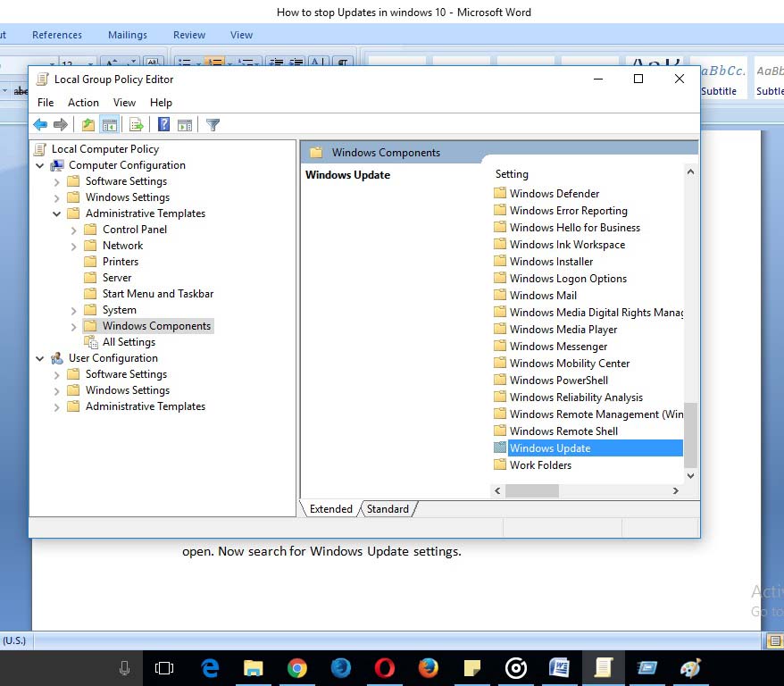Collapse the Computer Configuration node
Screen dimensions: 784x686
pyautogui.click(x=40, y=165)
